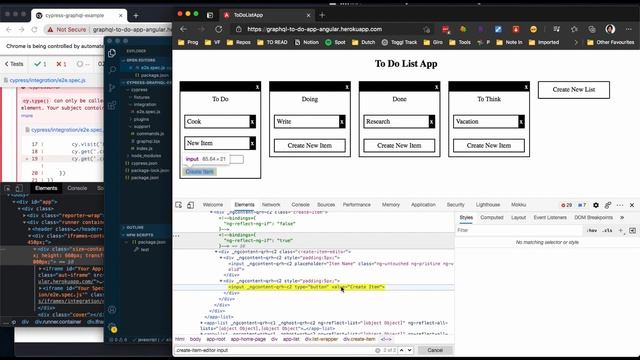Toggle :hov element state panel
This screenshot has width=640, height=360.
pos(592,231)
